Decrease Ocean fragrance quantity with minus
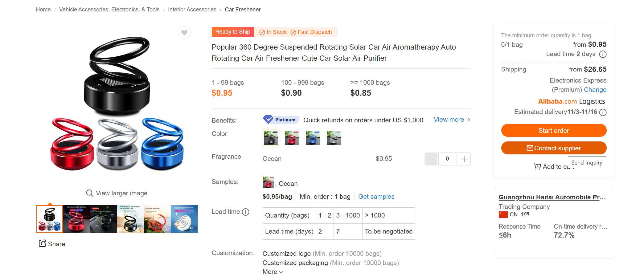 [431, 159]
